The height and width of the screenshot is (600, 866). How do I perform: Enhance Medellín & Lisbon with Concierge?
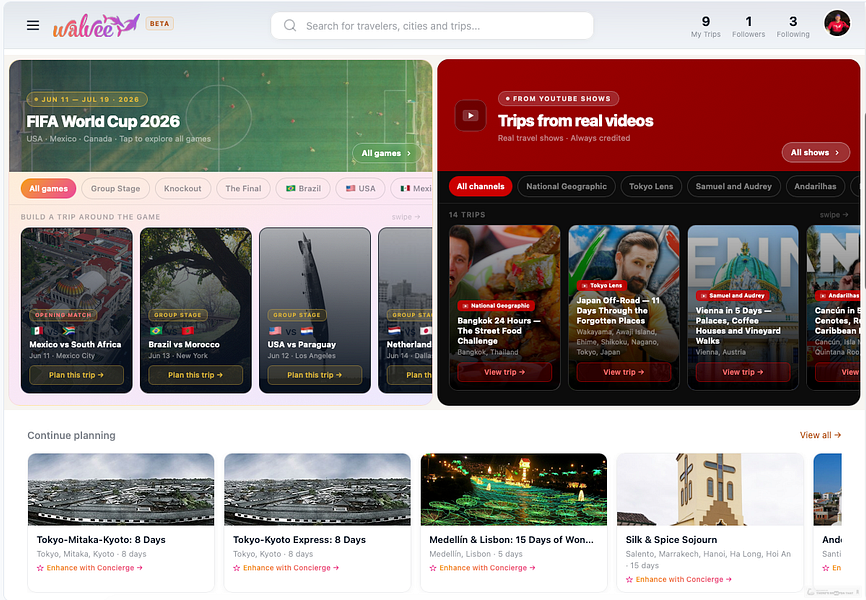point(483,568)
